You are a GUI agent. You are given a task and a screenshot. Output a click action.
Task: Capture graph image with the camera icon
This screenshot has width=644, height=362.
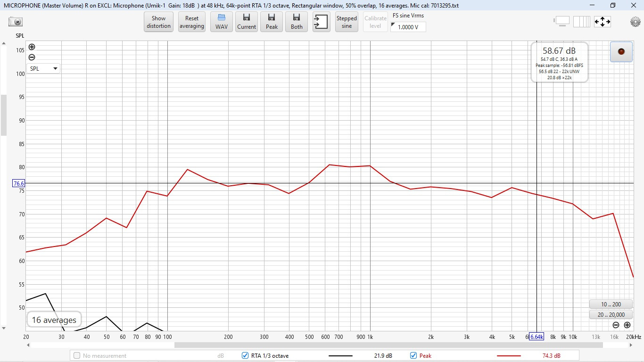pyautogui.click(x=16, y=22)
